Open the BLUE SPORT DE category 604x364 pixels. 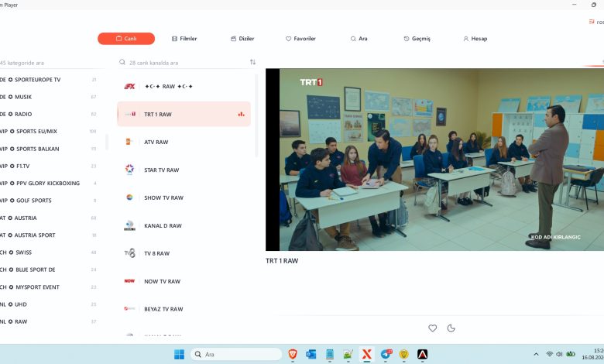tap(50, 270)
